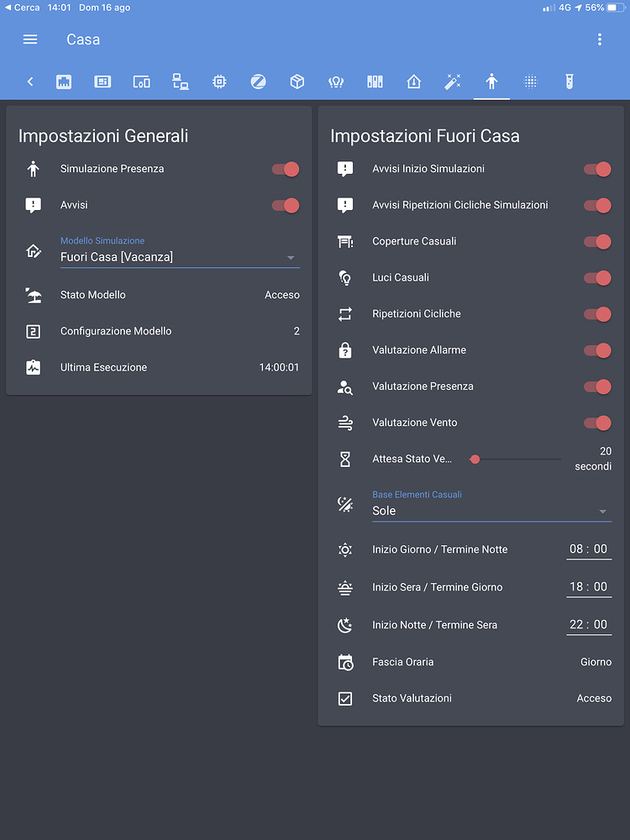Select the 3D package icon in the toolbar
The width and height of the screenshot is (630, 840).
(297, 81)
